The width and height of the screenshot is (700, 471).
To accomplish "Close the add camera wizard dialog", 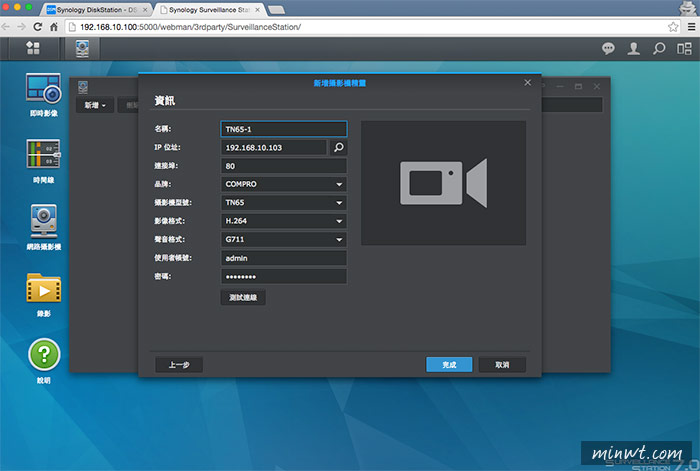I will click(x=527, y=83).
